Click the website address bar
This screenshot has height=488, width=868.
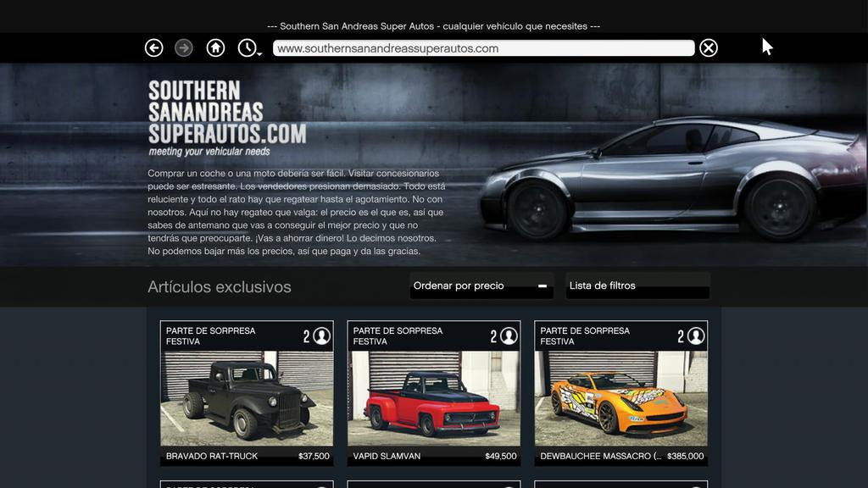483,48
